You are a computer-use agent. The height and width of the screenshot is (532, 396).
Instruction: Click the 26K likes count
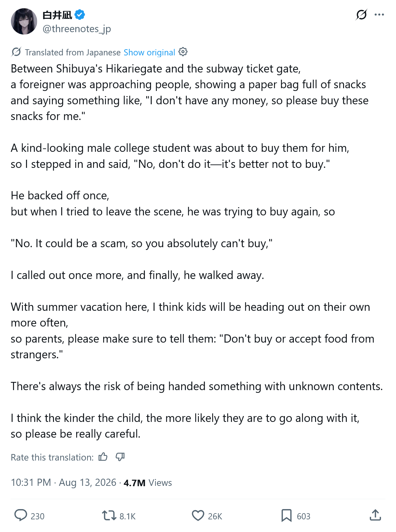click(215, 516)
